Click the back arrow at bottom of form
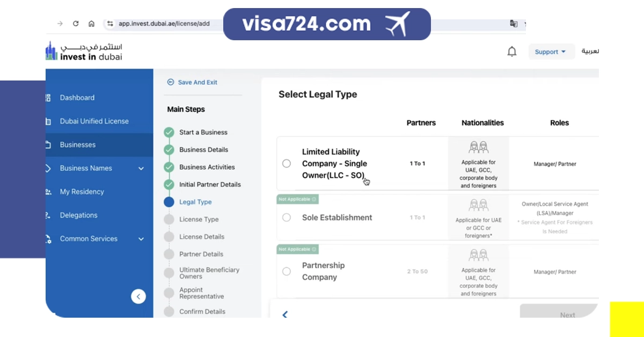The image size is (644, 337). (285, 315)
